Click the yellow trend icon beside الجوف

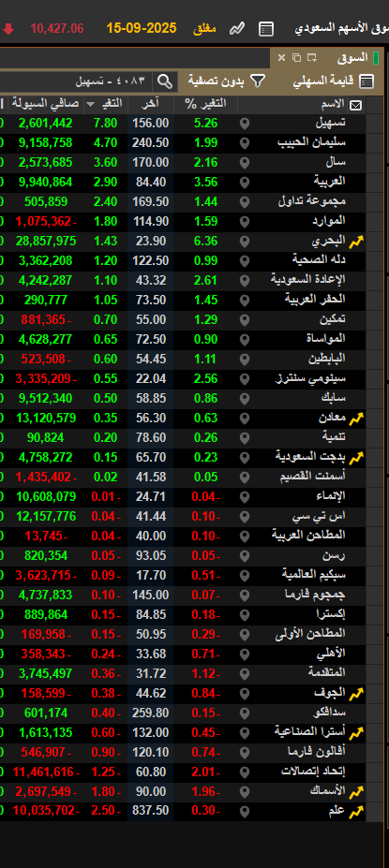pos(356,694)
